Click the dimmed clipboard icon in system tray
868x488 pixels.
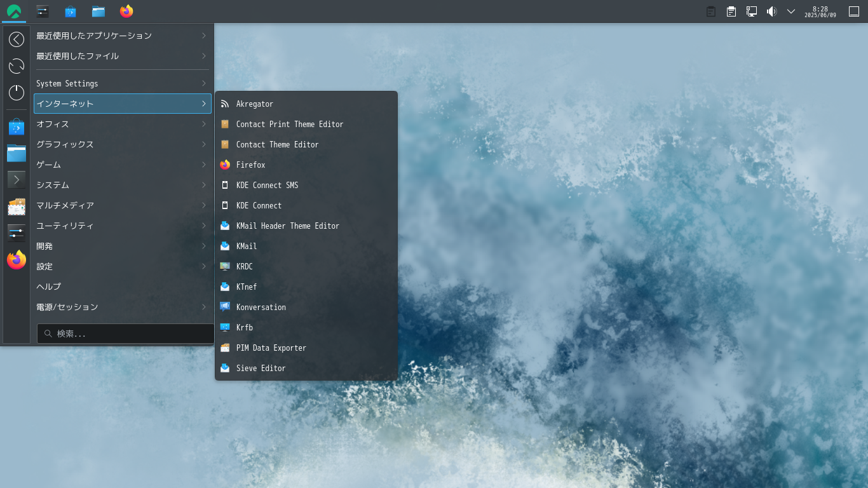click(x=711, y=11)
